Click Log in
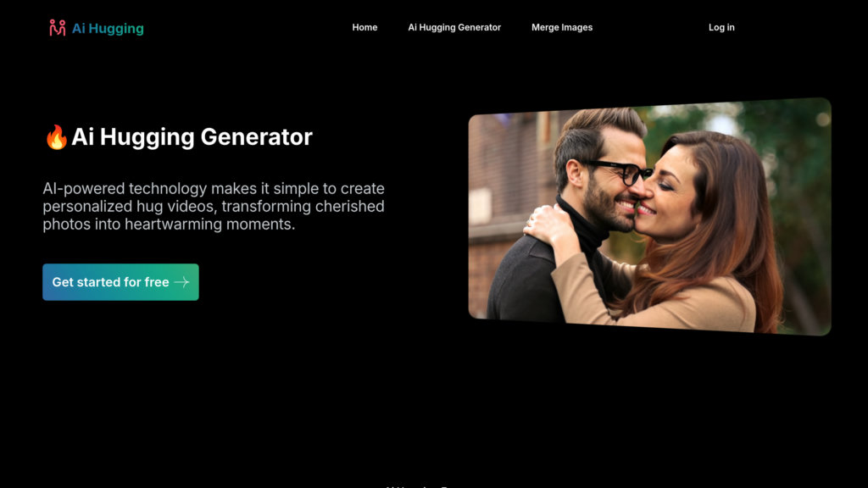The width and height of the screenshot is (868, 488). coord(721,27)
